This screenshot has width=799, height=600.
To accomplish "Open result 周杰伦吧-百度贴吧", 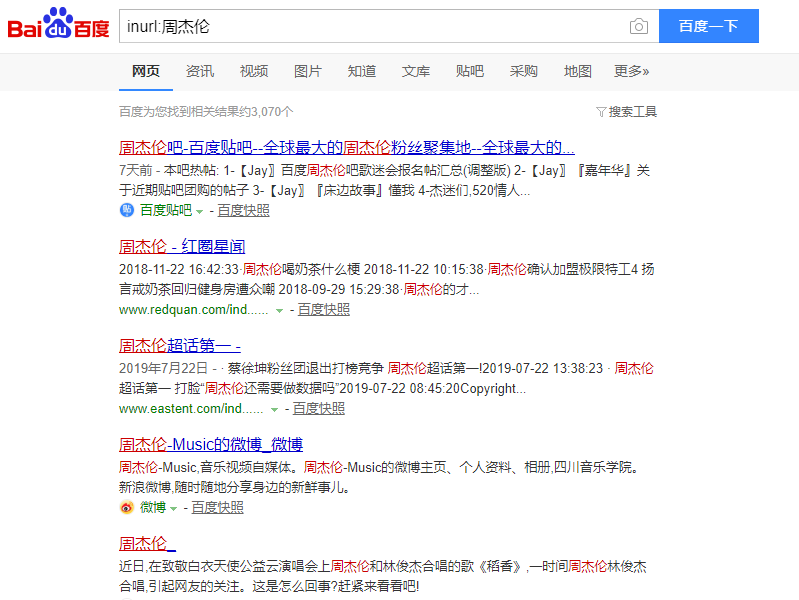I will click(x=347, y=148).
